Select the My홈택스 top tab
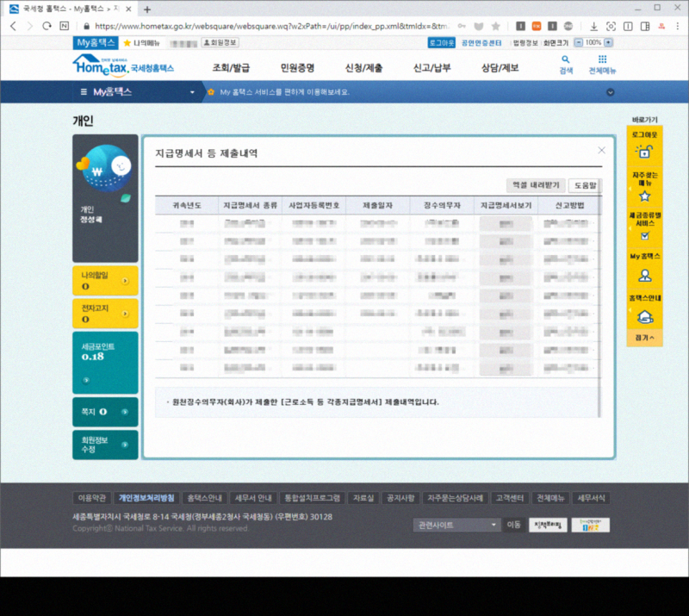Image resolution: width=689 pixels, height=616 pixels. click(x=96, y=43)
